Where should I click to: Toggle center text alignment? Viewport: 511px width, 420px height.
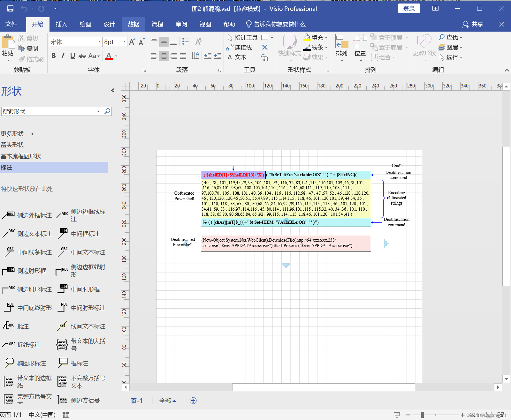coord(164,56)
